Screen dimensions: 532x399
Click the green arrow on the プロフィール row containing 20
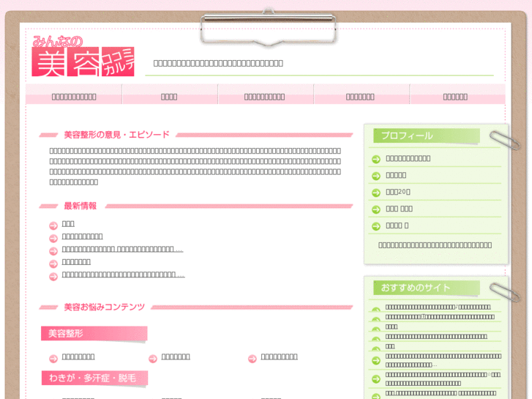tap(376, 193)
